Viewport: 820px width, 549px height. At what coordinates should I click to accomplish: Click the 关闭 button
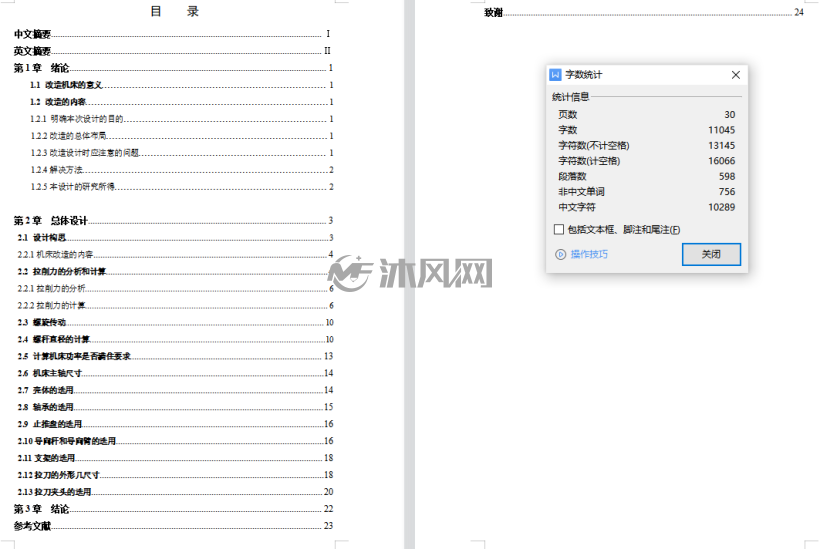tap(711, 254)
